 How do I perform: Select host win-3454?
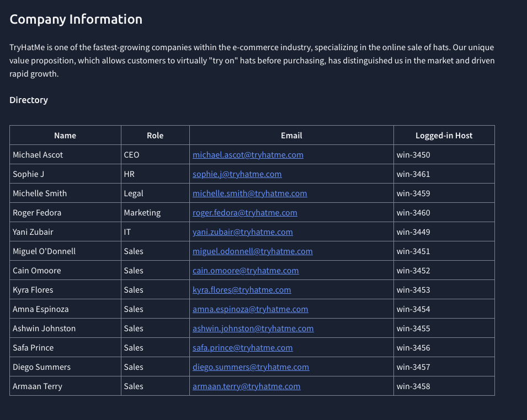click(x=413, y=309)
